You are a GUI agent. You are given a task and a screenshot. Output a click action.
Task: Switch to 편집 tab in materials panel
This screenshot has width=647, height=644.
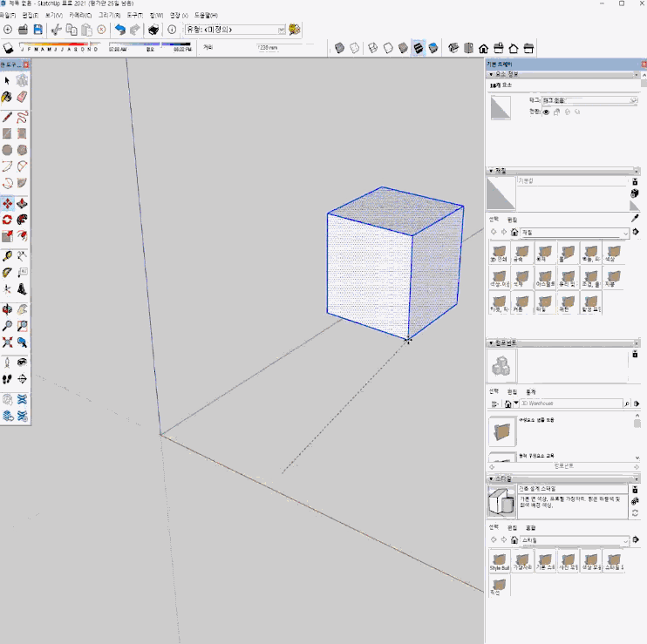click(513, 220)
